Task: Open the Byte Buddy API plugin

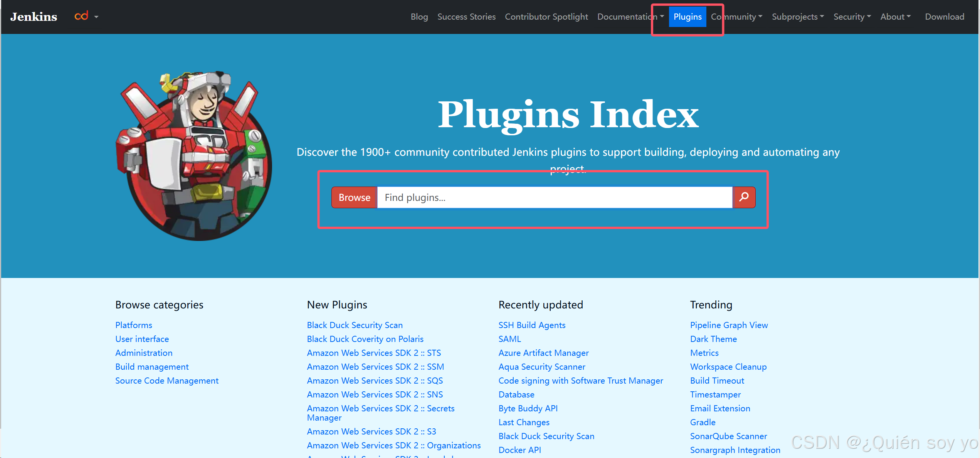Action: (x=528, y=408)
